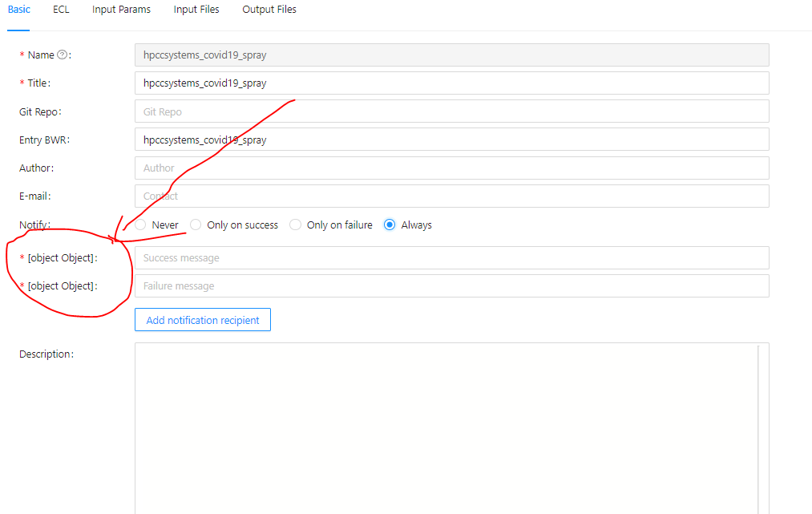Screen dimensions: 812x514
Task: Enable the Always notify option
Action: click(x=389, y=225)
